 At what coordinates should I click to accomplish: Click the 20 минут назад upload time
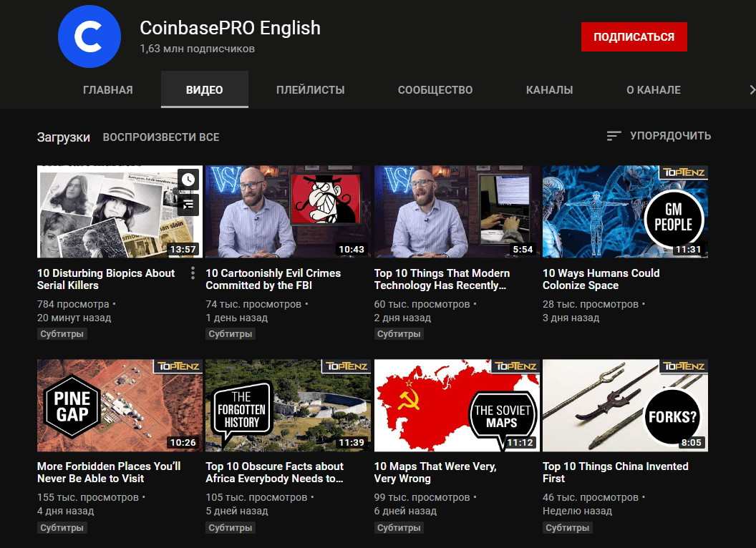coord(74,318)
